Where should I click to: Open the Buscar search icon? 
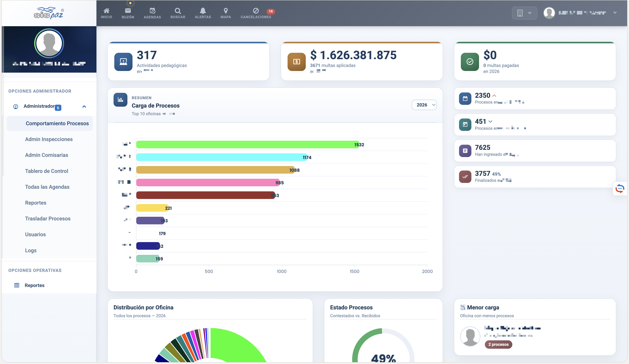pyautogui.click(x=178, y=11)
